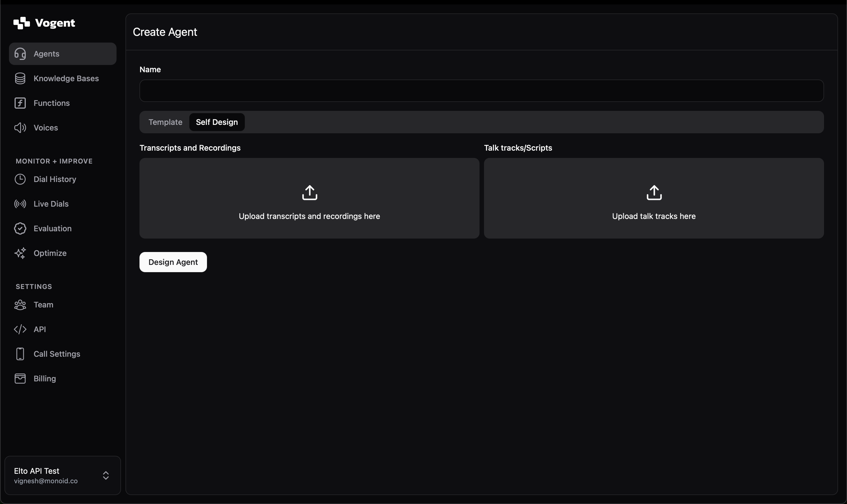847x504 pixels.
Task: Click the API code brackets icon
Action: [20, 330]
